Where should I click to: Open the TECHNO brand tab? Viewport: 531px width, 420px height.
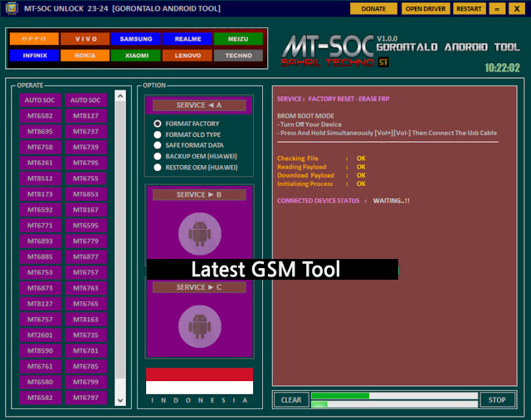238,56
